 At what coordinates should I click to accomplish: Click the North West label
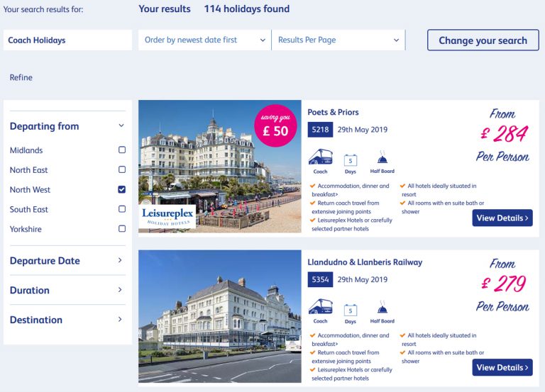click(31, 189)
